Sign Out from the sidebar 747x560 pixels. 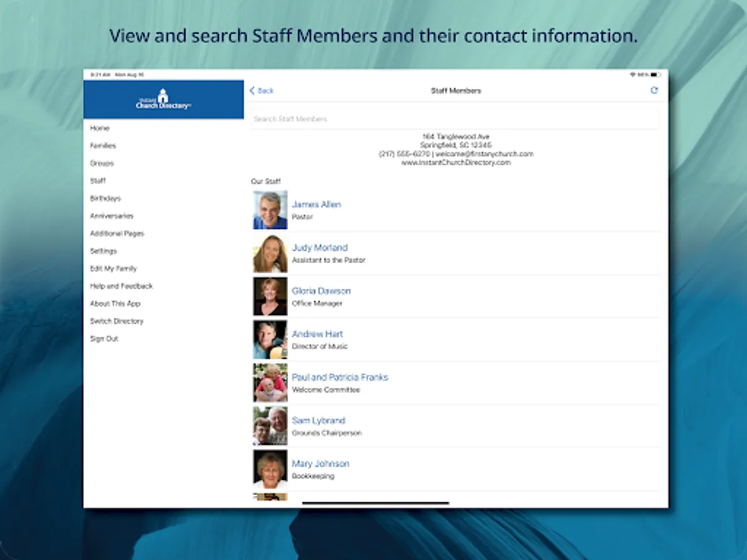pos(104,338)
